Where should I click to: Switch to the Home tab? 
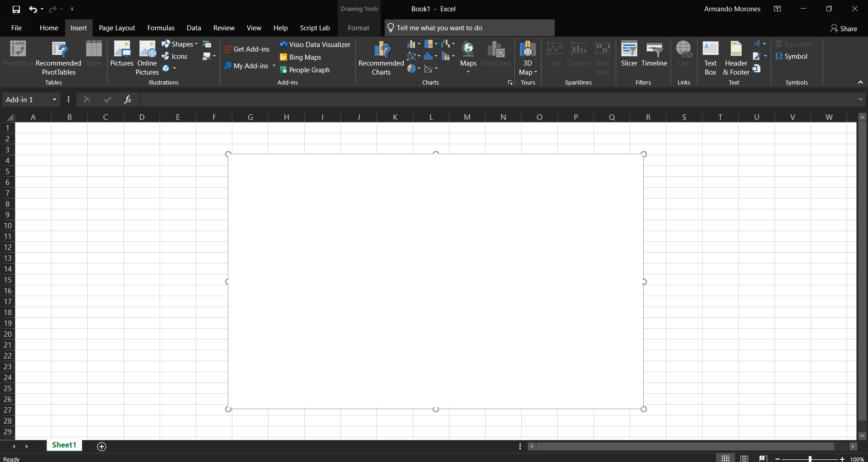[49, 28]
